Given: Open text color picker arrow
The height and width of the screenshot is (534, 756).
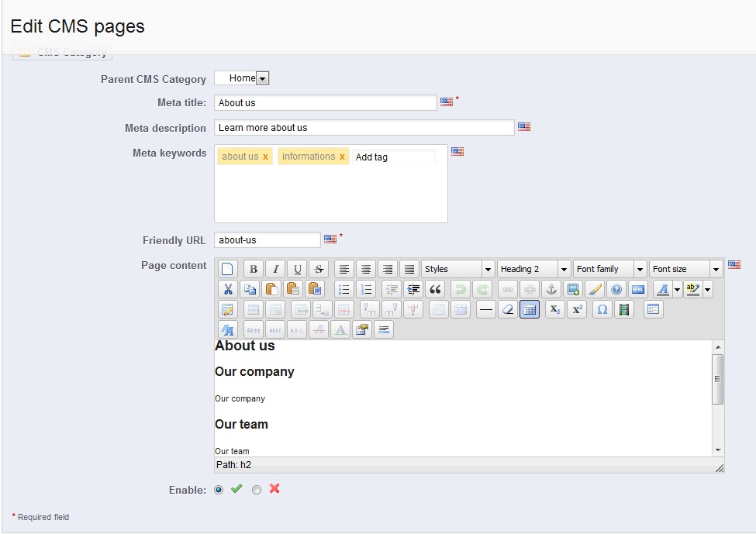Looking at the screenshot, I should (677, 289).
